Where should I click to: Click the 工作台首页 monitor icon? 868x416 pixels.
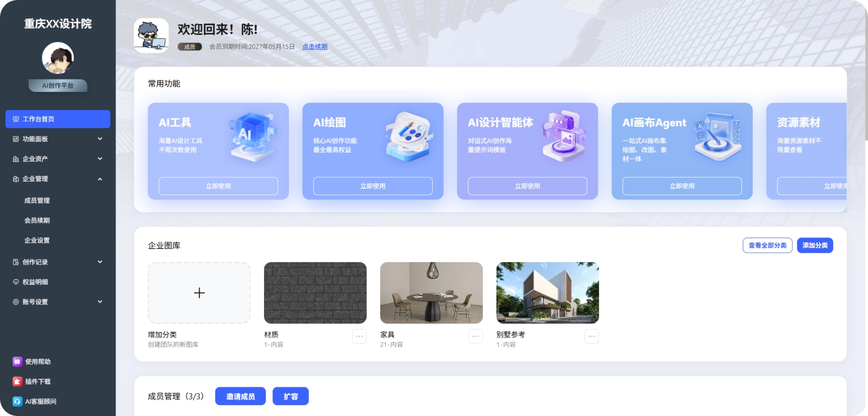click(16, 119)
